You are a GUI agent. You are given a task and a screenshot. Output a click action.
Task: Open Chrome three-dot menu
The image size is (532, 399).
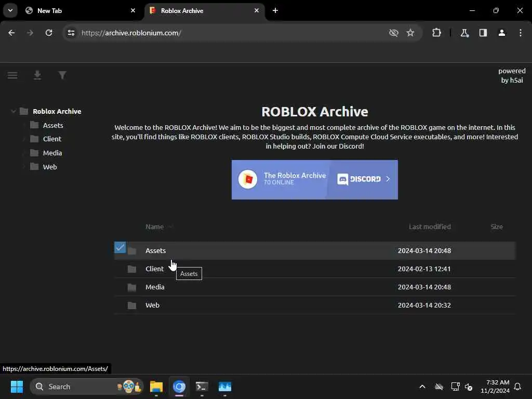[x=521, y=33]
